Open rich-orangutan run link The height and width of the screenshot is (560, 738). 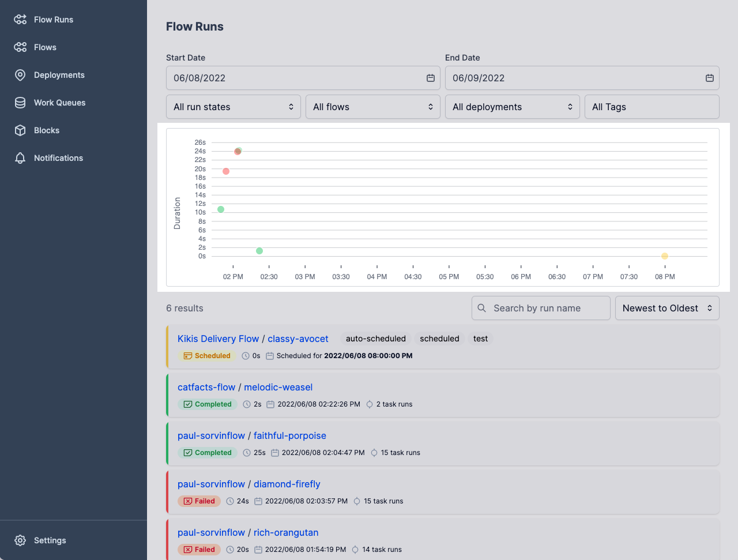pyautogui.click(x=286, y=532)
